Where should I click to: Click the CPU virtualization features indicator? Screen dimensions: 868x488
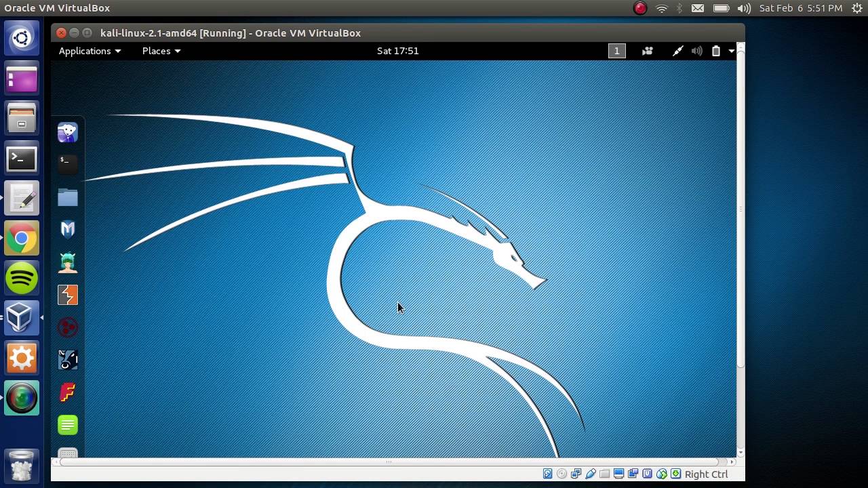point(647,474)
